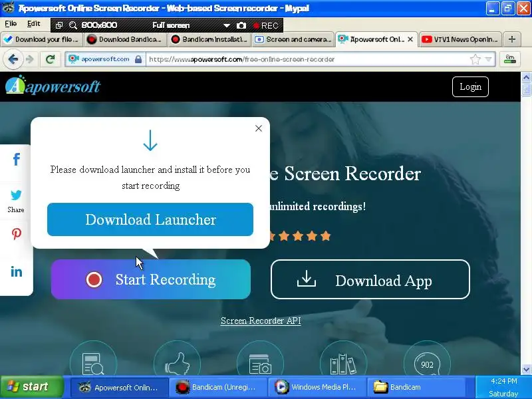This screenshot has height=399, width=532.
Task: Share on Pinterest via sidebar icon
Action: coord(16,233)
